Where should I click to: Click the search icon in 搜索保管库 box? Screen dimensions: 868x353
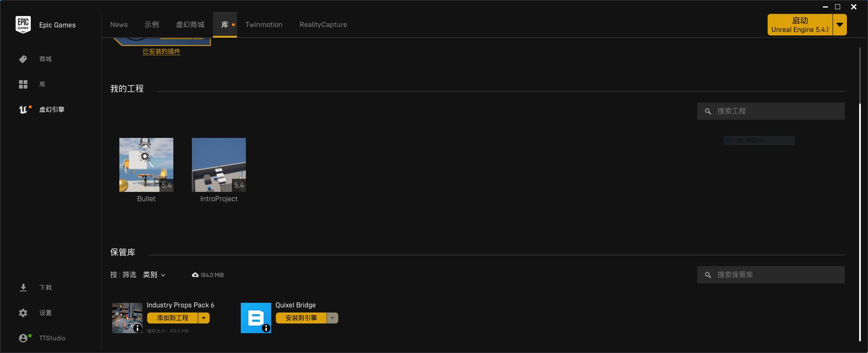tap(708, 275)
